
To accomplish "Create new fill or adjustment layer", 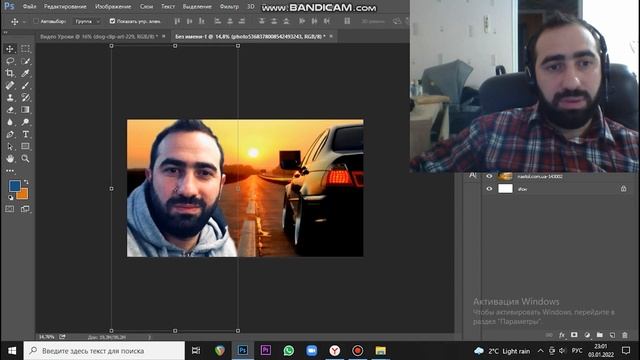I will (x=587, y=335).
